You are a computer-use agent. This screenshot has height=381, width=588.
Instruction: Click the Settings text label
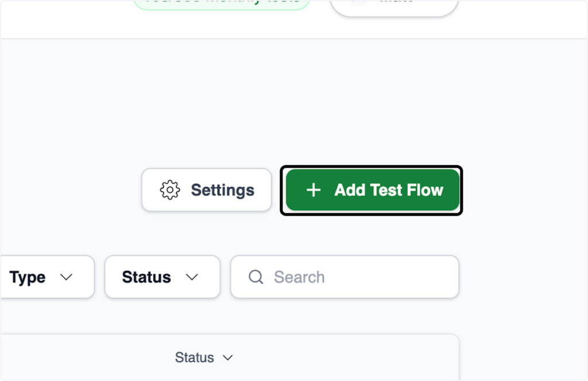point(222,190)
